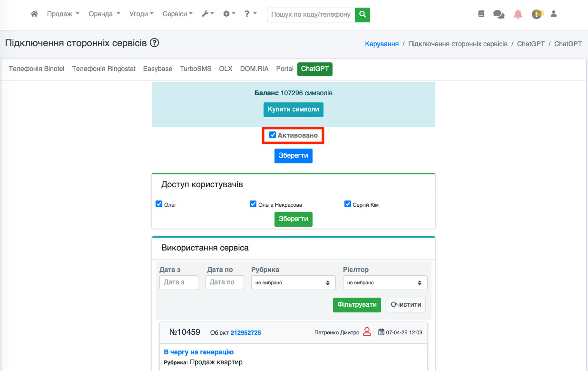Viewport: 588px width, 371px height.
Task: Click the home icon in navbar
Action: click(34, 14)
